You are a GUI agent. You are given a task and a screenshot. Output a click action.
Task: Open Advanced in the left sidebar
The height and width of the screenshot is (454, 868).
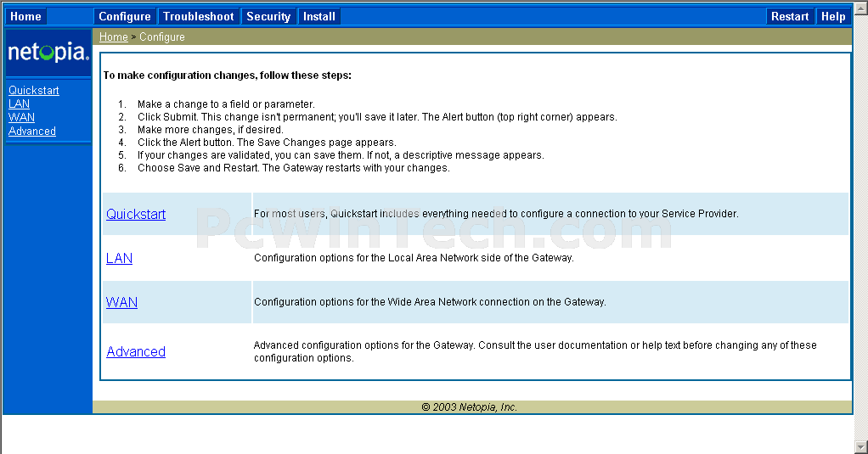[32, 131]
